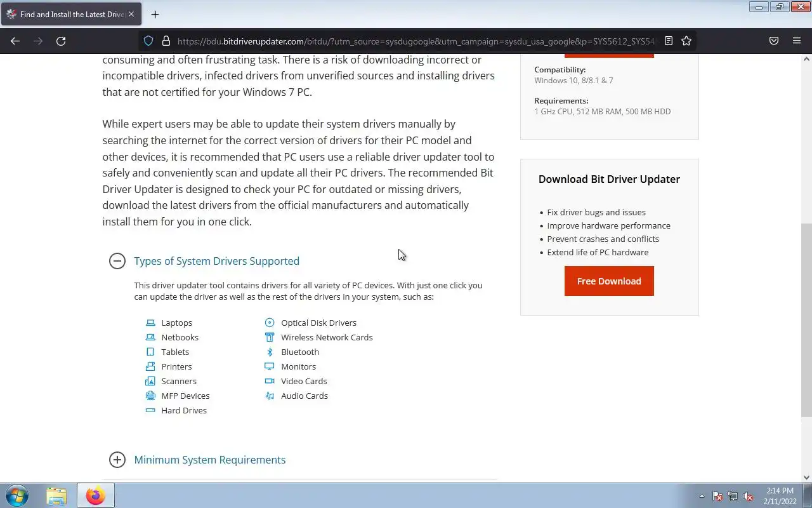Click the Tablets device icon
Image resolution: width=812 pixels, height=508 pixels.
(150, 352)
